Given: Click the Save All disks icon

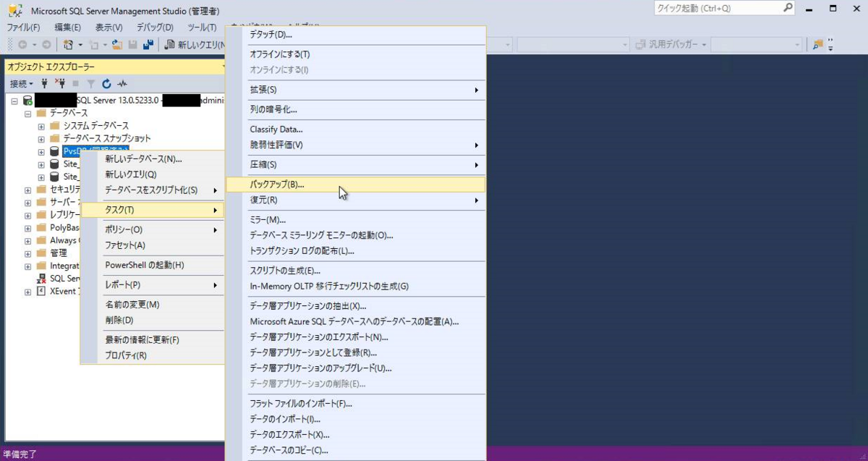Looking at the screenshot, I should coord(148,45).
